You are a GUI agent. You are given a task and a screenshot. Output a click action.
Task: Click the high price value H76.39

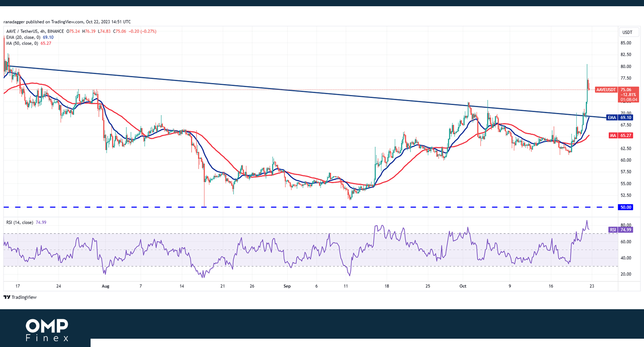coord(89,31)
